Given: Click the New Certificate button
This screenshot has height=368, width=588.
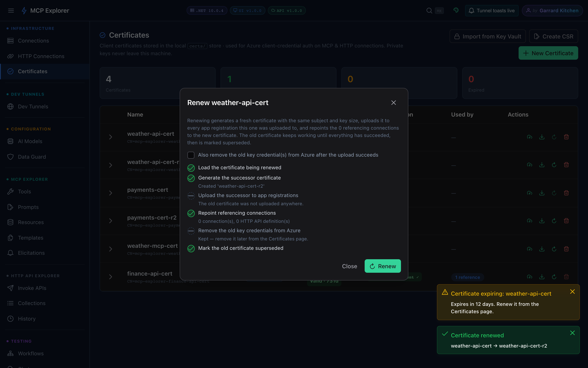Looking at the screenshot, I should [x=548, y=53].
